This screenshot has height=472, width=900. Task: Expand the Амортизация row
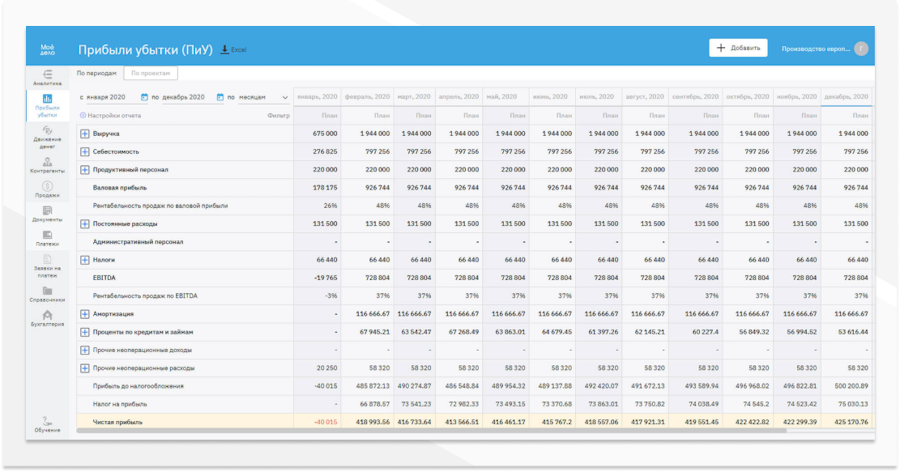pos(84,314)
